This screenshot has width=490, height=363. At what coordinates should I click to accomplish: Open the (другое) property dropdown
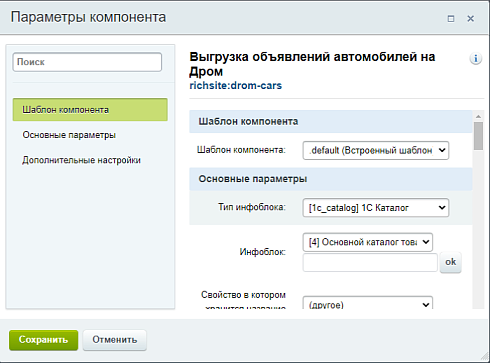(368, 303)
